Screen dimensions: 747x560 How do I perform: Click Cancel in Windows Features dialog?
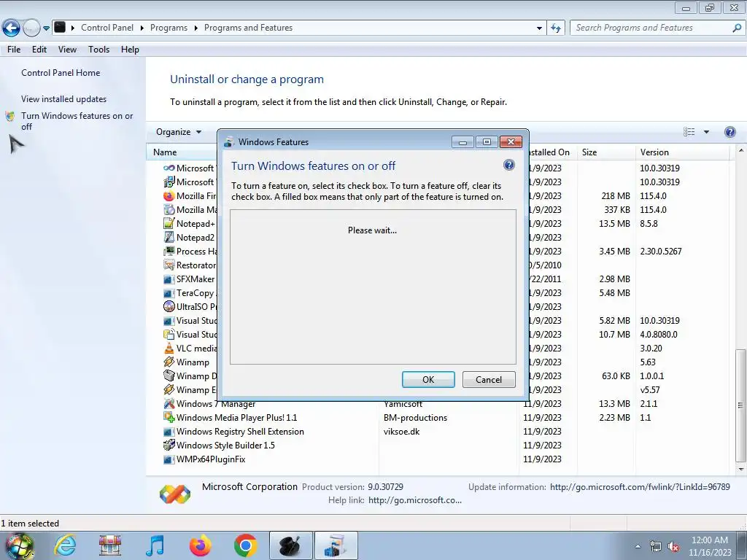(x=489, y=379)
